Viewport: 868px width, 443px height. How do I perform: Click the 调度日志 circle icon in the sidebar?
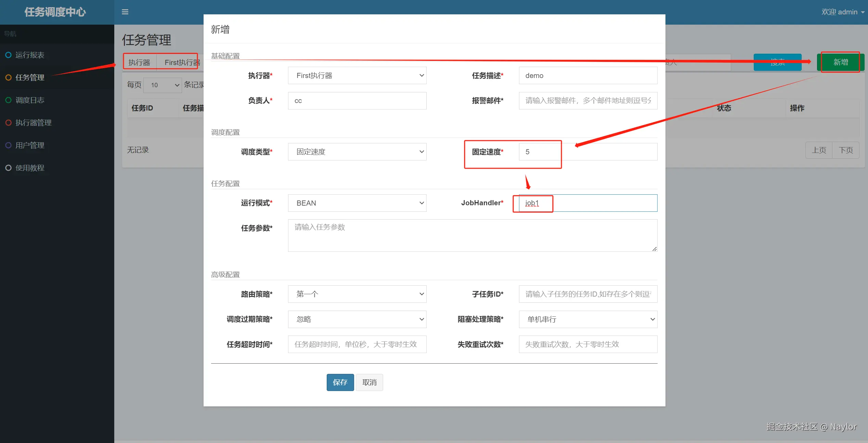coord(9,100)
